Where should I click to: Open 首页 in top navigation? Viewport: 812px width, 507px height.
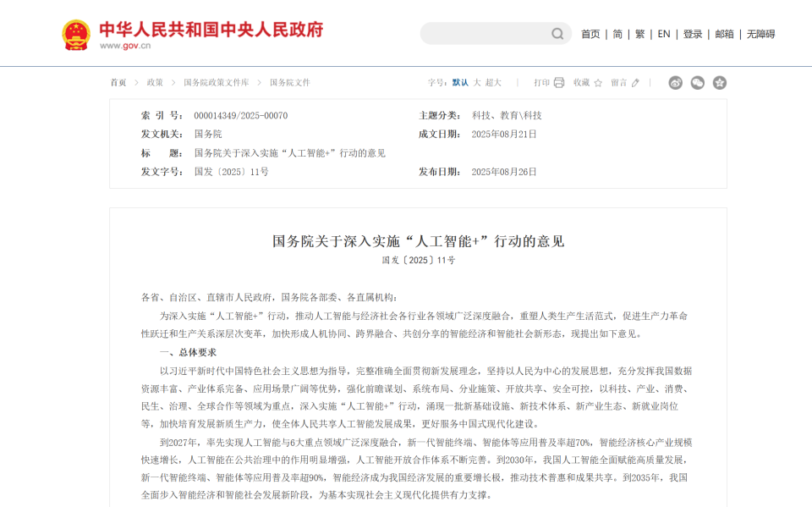click(590, 34)
